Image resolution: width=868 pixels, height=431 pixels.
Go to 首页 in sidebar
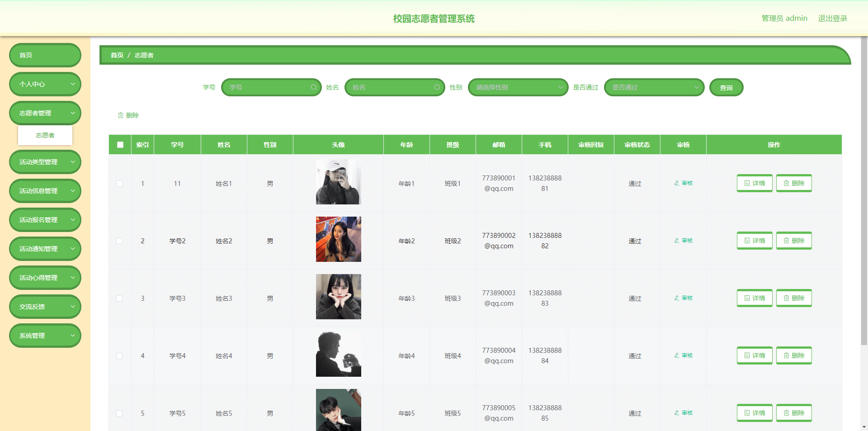click(x=45, y=55)
